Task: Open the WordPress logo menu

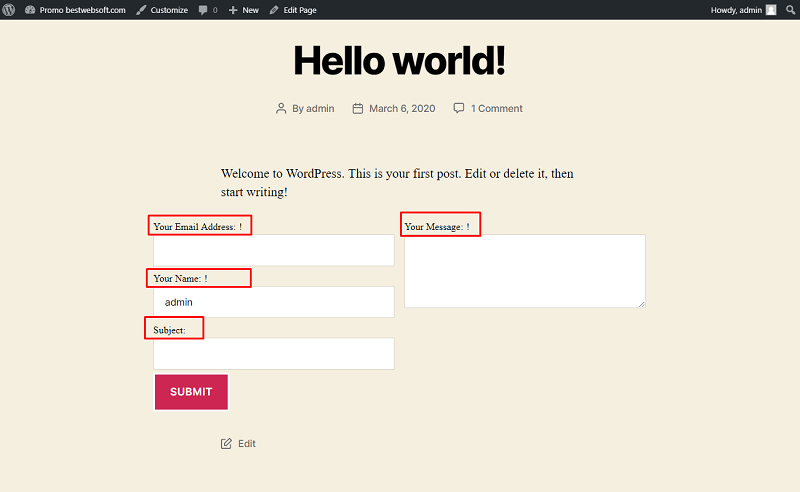Action: [9, 10]
